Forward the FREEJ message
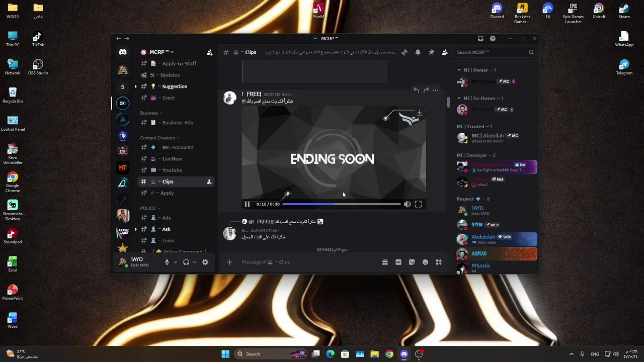644x362 pixels. point(426,90)
